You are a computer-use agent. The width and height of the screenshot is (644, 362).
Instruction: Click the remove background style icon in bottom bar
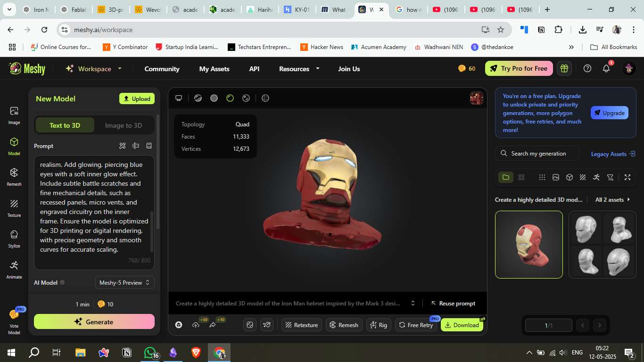(x=250, y=325)
